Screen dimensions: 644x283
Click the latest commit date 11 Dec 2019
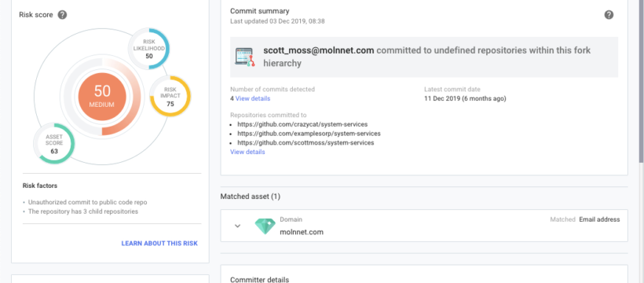point(465,99)
